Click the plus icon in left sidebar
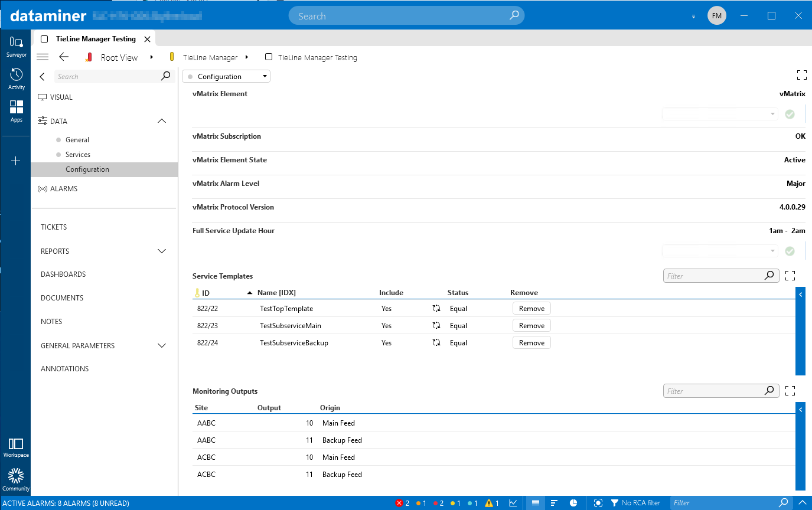 tap(16, 161)
